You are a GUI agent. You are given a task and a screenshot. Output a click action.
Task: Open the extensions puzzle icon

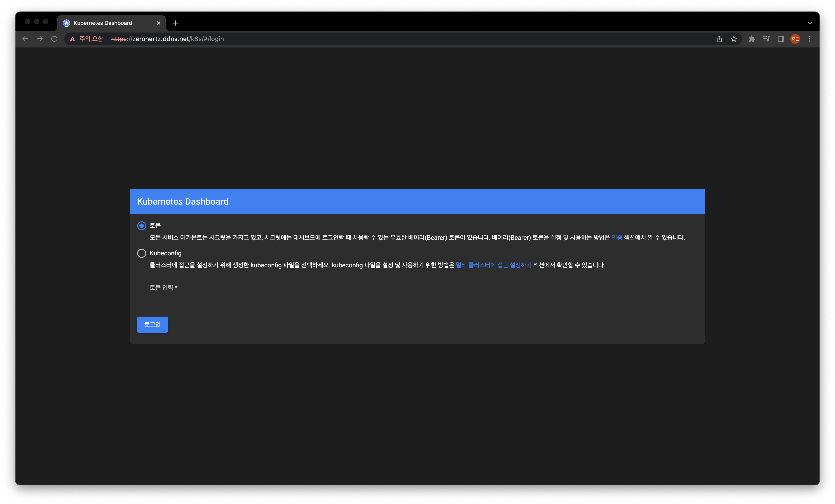coord(752,39)
